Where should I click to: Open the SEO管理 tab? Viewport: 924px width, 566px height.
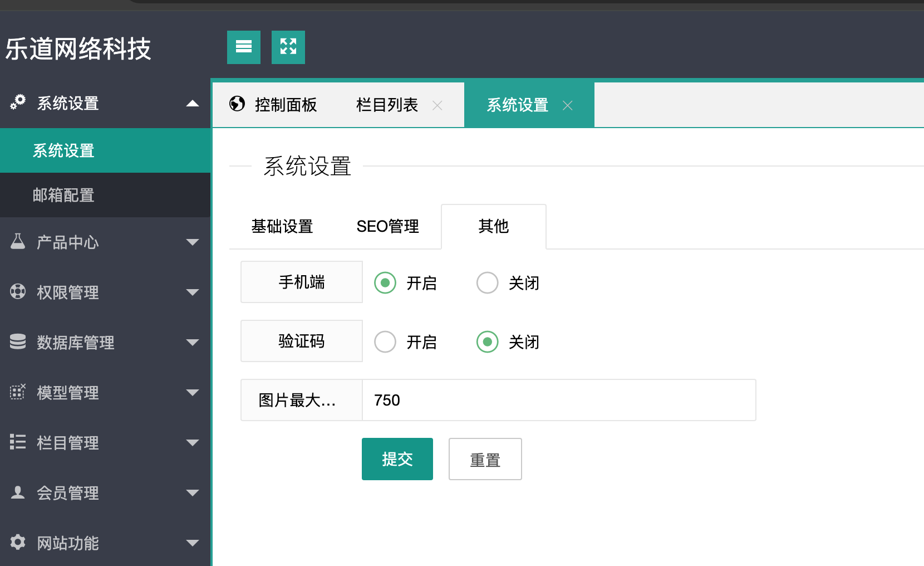pos(387,227)
